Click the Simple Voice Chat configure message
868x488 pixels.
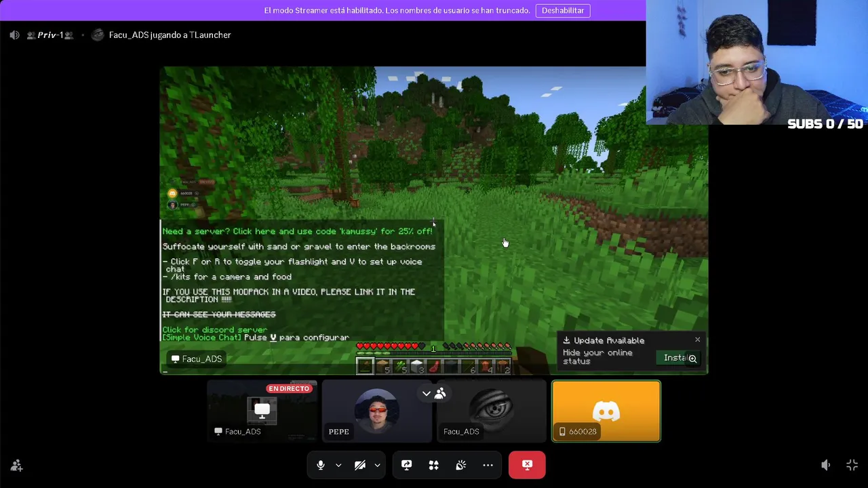point(256,338)
